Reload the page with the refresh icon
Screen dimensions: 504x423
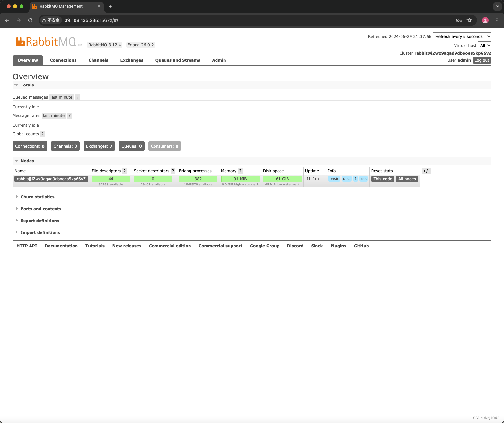pos(30,20)
